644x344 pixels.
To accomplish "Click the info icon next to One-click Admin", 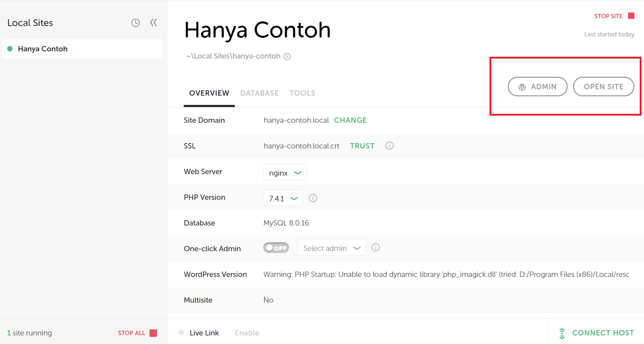I will tap(376, 247).
